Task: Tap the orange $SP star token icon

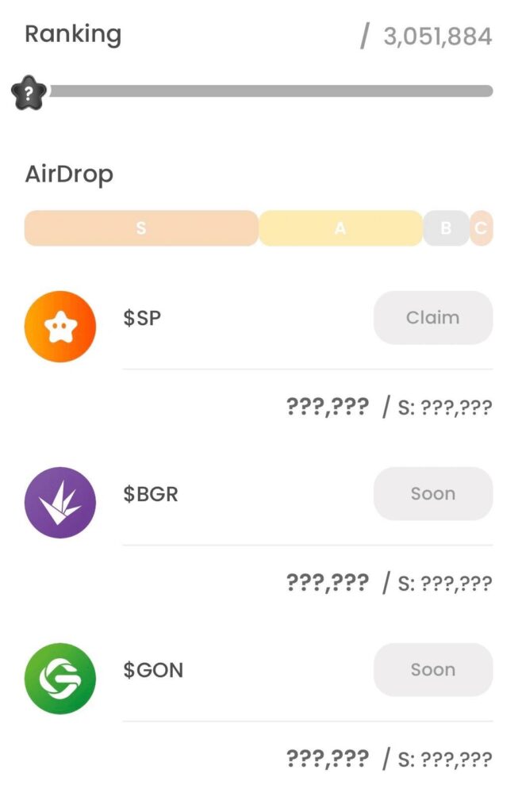Action: click(x=60, y=326)
